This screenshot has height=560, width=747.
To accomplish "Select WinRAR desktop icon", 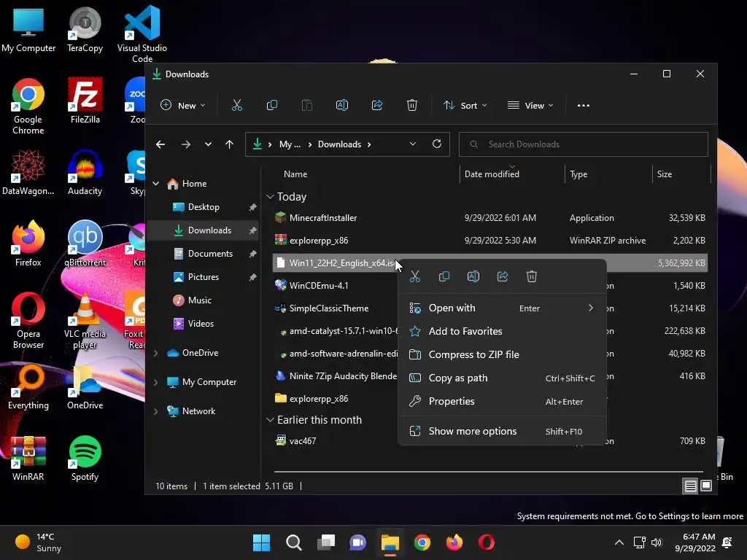I will tap(28, 458).
